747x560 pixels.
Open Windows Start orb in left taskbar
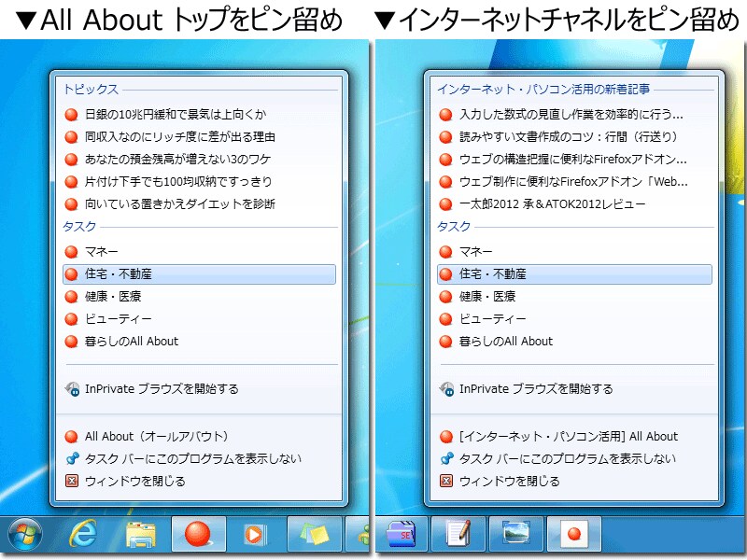[25, 534]
